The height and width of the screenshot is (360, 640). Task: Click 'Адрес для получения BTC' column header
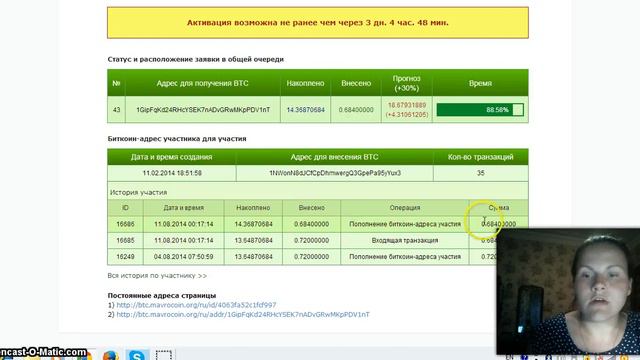pyautogui.click(x=202, y=83)
